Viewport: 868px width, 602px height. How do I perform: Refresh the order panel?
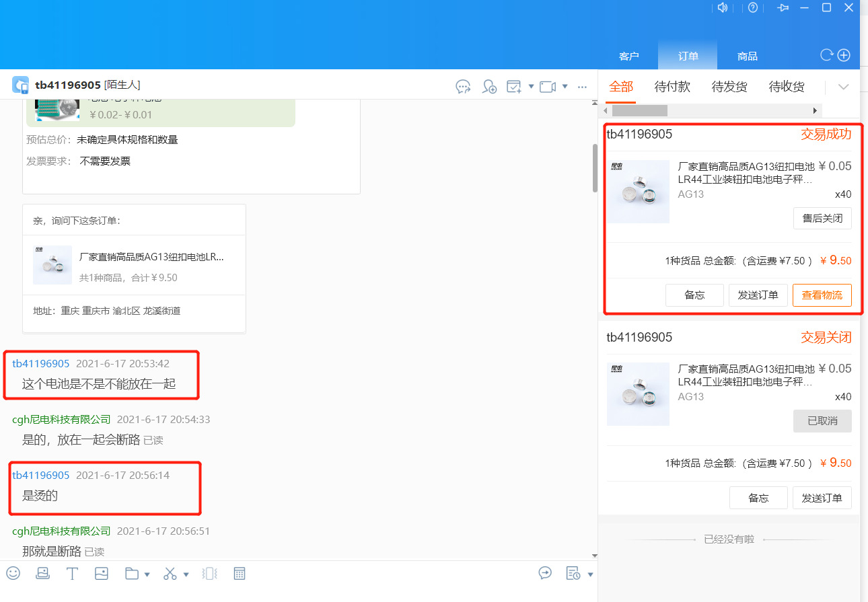tap(827, 55)
